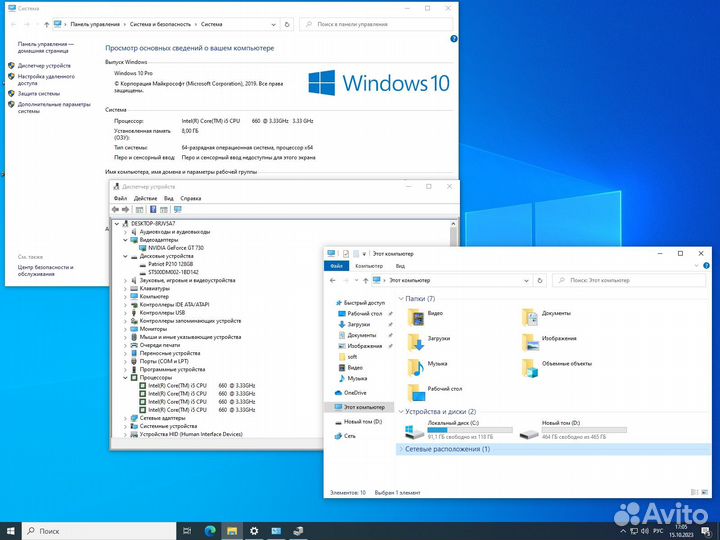Click System window help question icon
The image size is (720, 540).
click(x=454, y=39)
